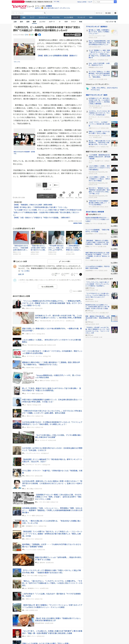React with わかりやすい lightbulb icon
Image resolution: width=129 pixels, height=644 pixels.
(70, 195)
